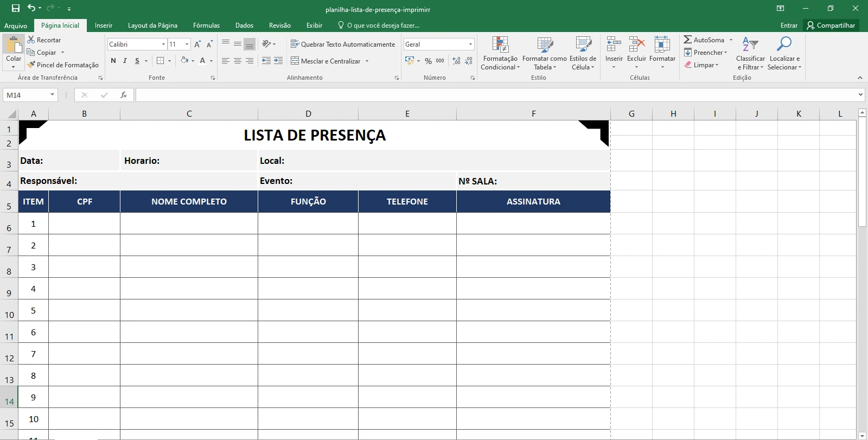Click the Formatar cells button
868x440 pixels.
pyautogui.click(x=662, y=53)
